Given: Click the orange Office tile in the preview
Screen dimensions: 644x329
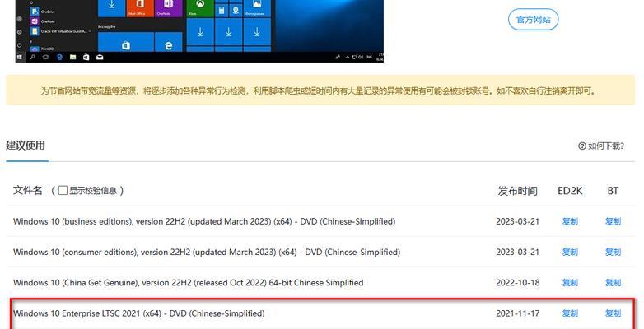Looking at the screenshot, I should point(140,8).
